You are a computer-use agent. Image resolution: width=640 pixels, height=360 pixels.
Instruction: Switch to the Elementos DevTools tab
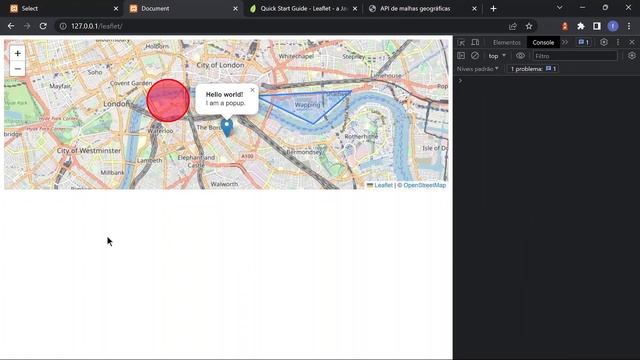507,42
